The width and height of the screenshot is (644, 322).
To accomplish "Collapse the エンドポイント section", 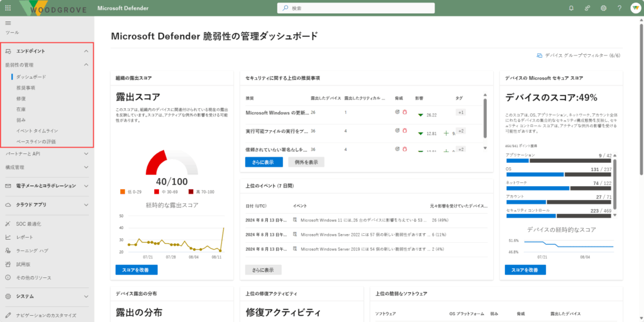I will pyautogui.click(x=86, y=51).
